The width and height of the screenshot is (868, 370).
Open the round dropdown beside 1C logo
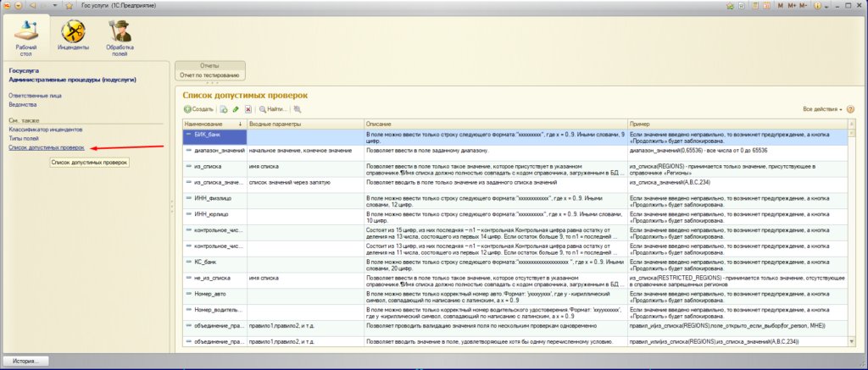[18, 6]
